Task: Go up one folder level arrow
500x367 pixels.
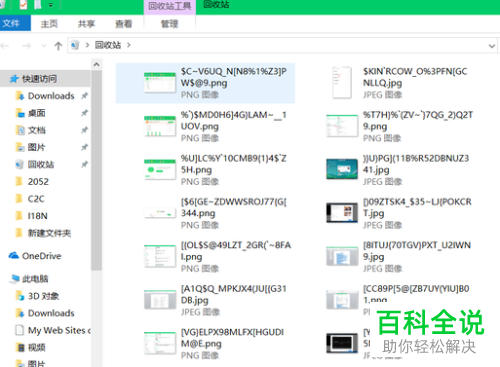Action: [58, 45]
